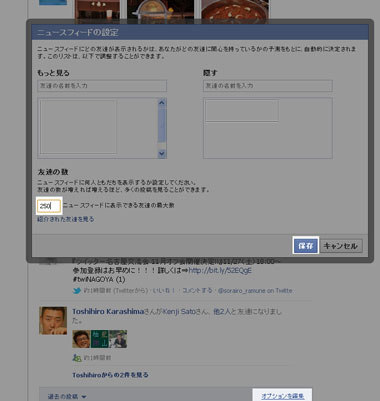Click the もっと見る heading
Image resolution: width=380 pixels, height=401 pixels.
54,73
